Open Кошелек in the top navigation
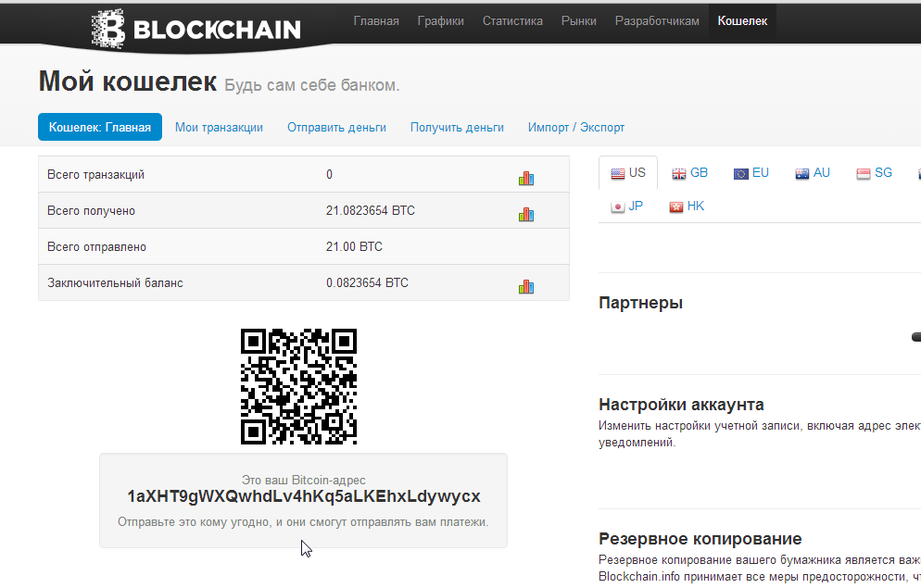The height and width of the screenshot is (588, 921). (742, 21)
